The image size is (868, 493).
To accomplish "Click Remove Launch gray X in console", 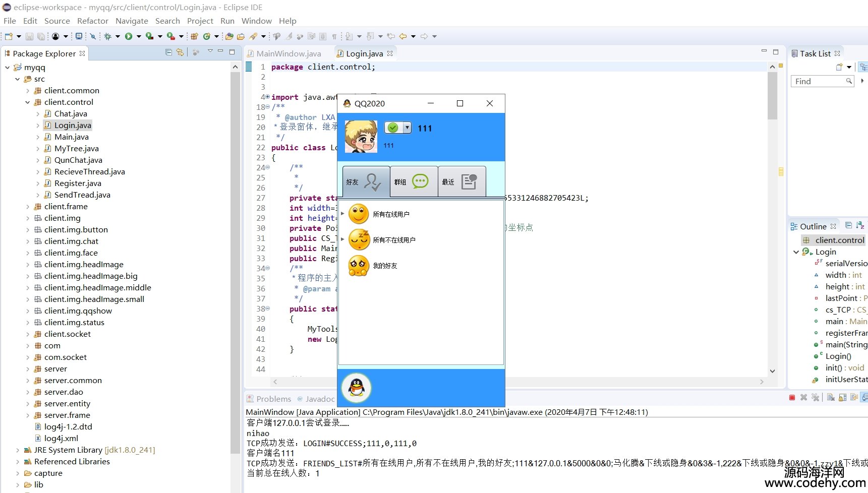I will [x=804, y=398].
